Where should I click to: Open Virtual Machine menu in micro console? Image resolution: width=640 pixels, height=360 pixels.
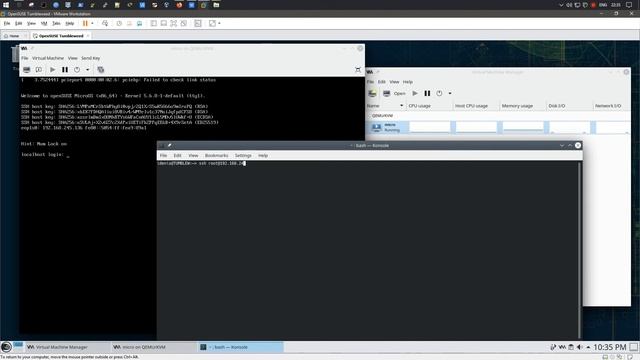tap(48, 58)
